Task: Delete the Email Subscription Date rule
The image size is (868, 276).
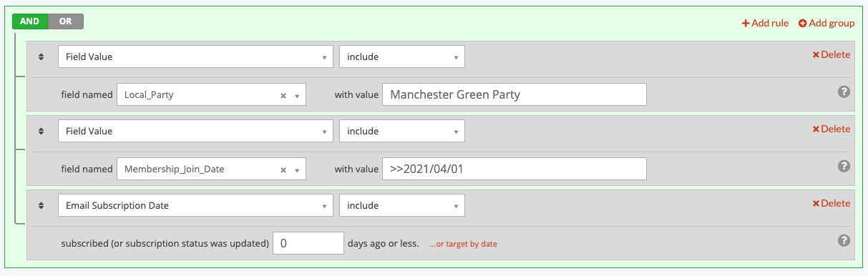Action: click(832, 203)
